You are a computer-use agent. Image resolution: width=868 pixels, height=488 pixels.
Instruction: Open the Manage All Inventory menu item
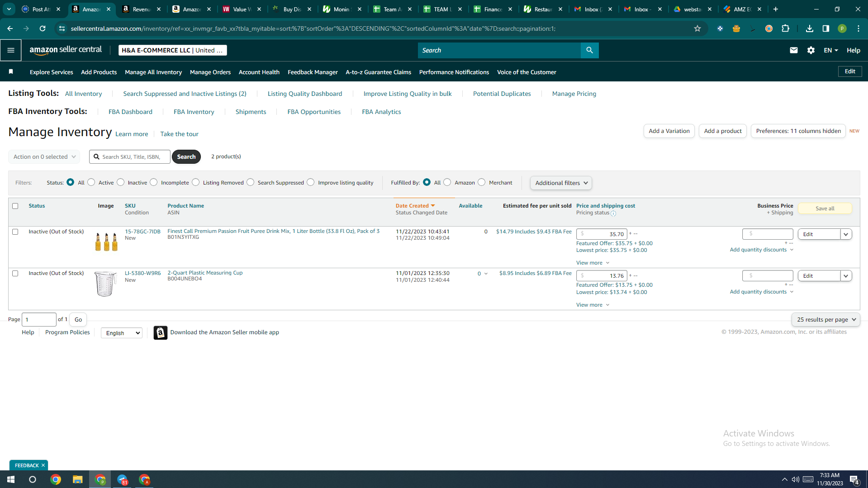(x=153, y=72)
